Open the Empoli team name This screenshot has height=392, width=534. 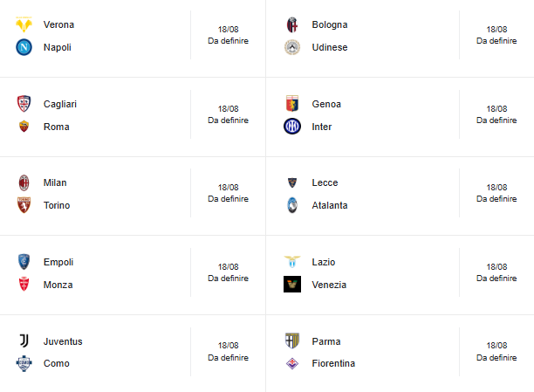click(58, 262)
